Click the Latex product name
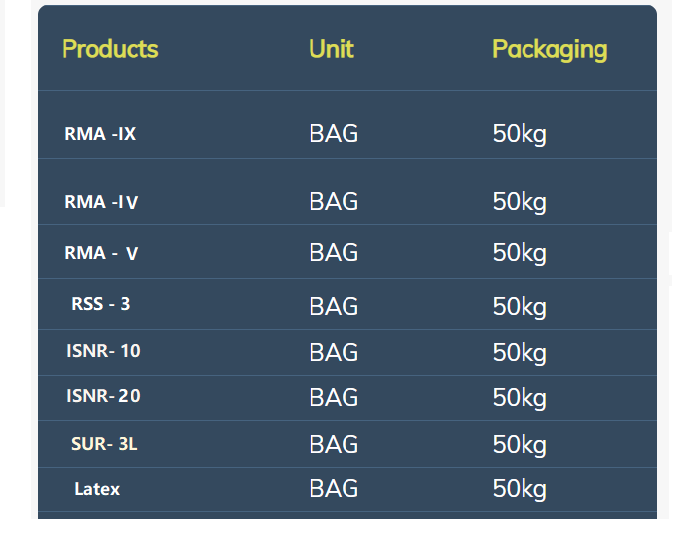Viewport: 700px width, 550px height. (x=97, y=489)
